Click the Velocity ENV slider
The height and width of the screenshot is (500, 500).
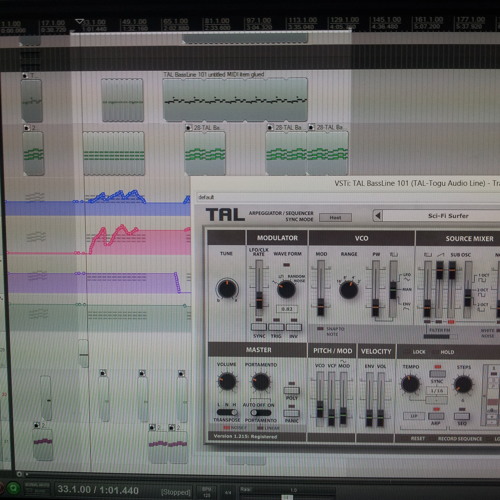tap(369, 400)
